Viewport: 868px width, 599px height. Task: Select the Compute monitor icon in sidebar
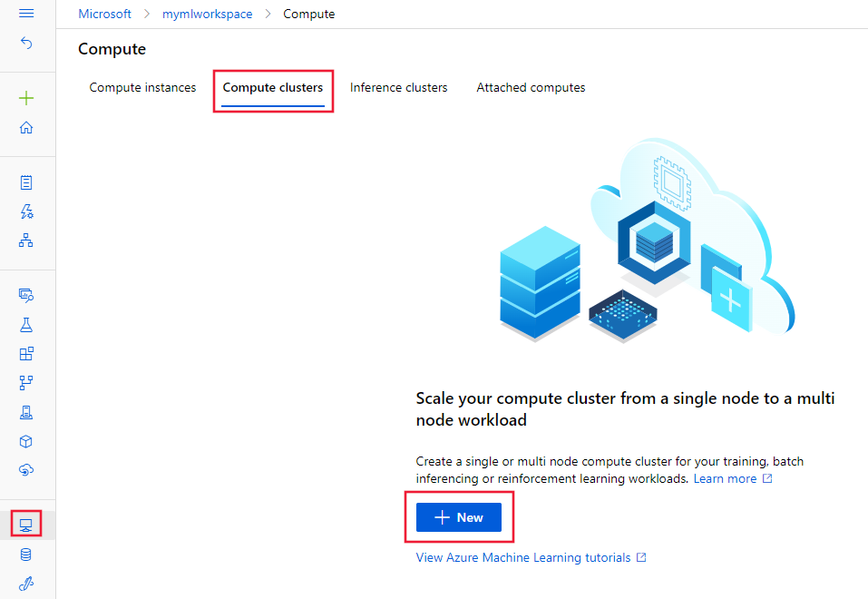coord(26,525)
